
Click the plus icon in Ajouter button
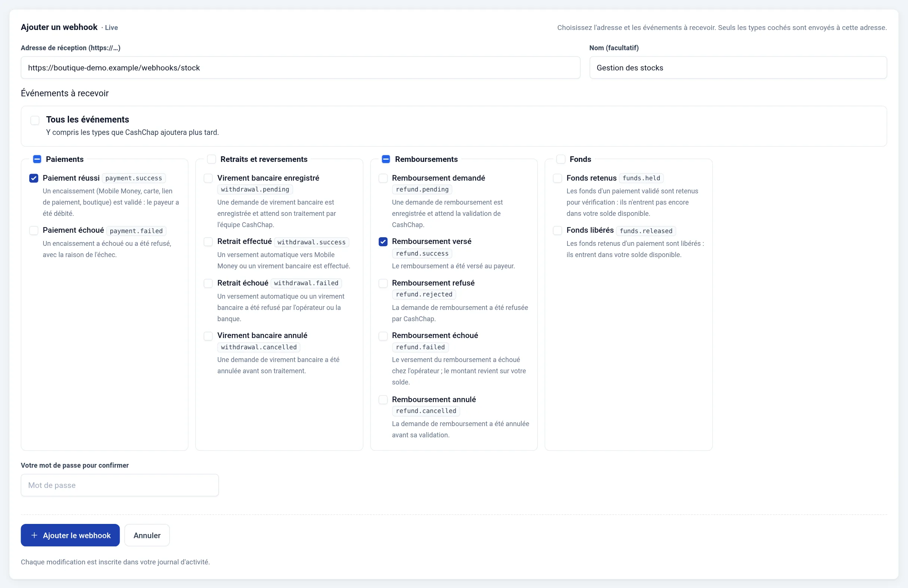(x=34, y=535)
